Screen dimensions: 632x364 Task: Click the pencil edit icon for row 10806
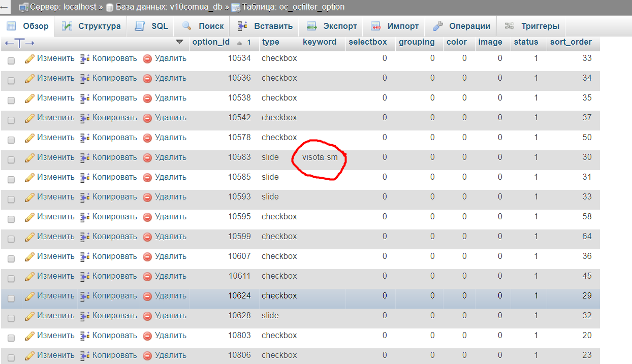point(30,355)
